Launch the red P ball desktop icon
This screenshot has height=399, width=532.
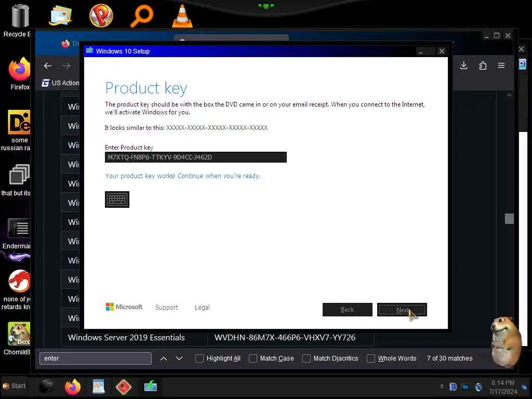101,15
